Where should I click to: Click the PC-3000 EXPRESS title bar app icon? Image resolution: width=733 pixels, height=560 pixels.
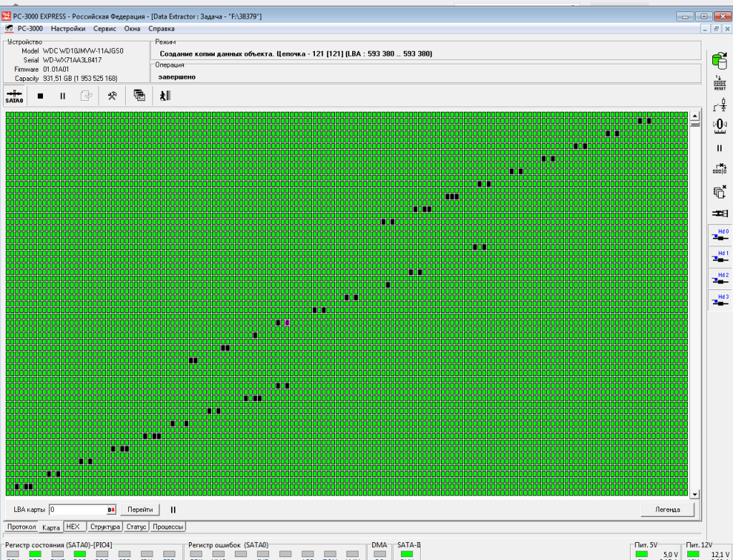tap(6, 16)
